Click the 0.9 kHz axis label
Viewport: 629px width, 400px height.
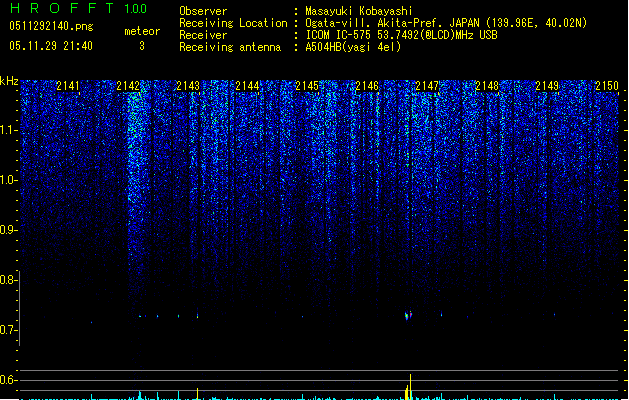point(8,230)
